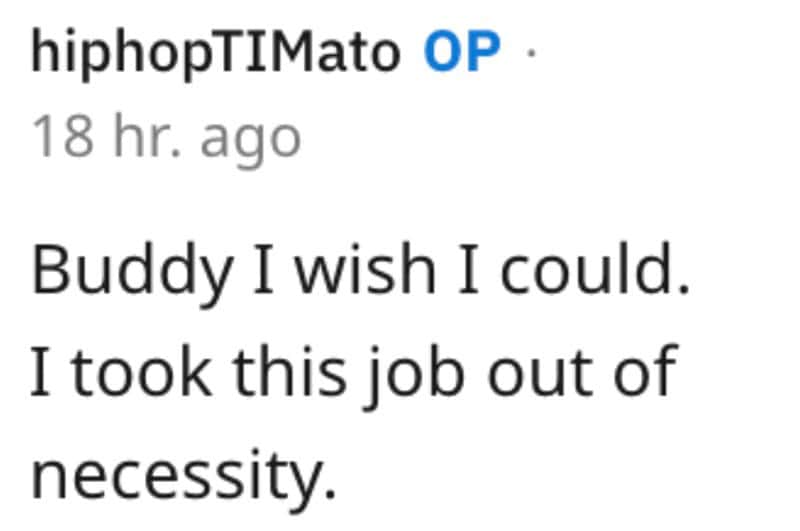
Task: Open the 18 hr. ago timestamp permalink
Action: coord(166,139)
